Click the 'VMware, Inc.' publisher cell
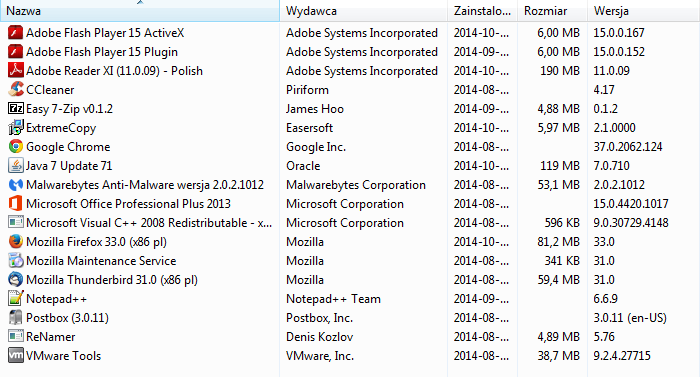The height and width of the screenshot is (377, 700). [x=320, y=356]
